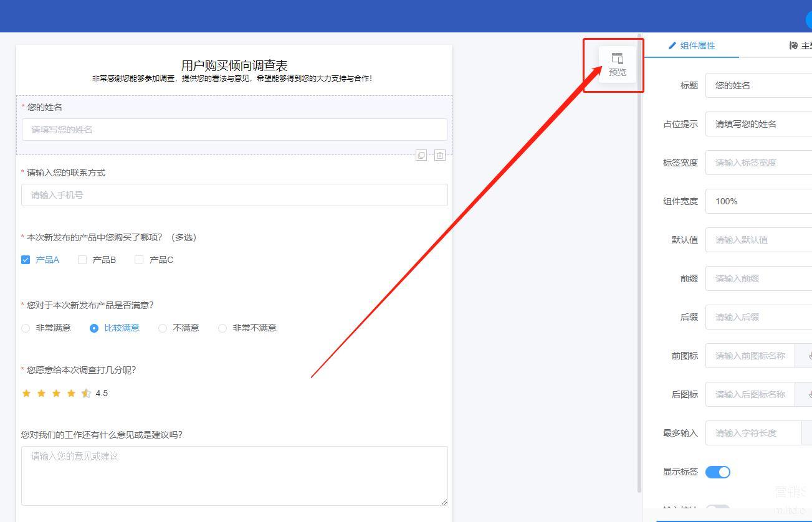This screenshot has width=812, height=522.
Task: Click the first rating star
Action: pos(26,393)
